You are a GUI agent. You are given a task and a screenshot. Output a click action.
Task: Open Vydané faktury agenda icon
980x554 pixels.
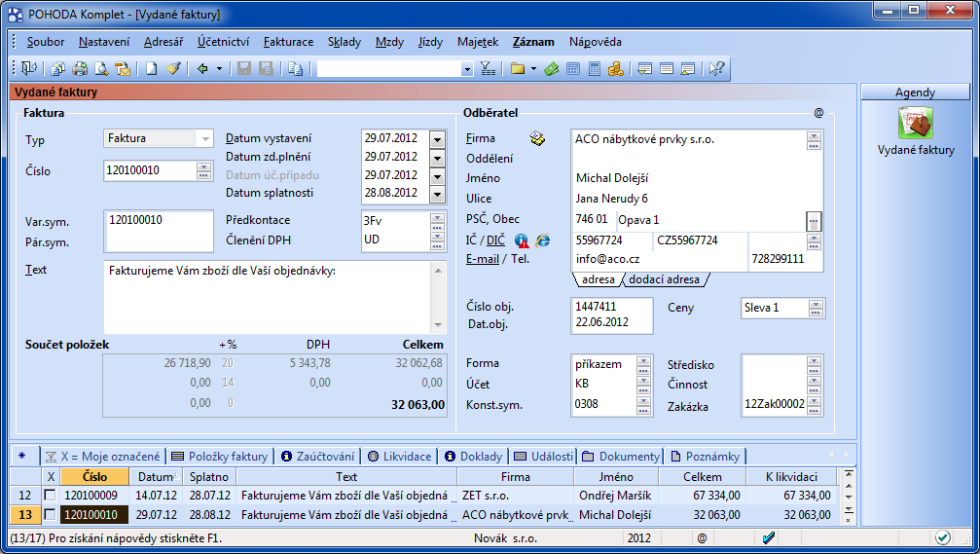[916, 123]
